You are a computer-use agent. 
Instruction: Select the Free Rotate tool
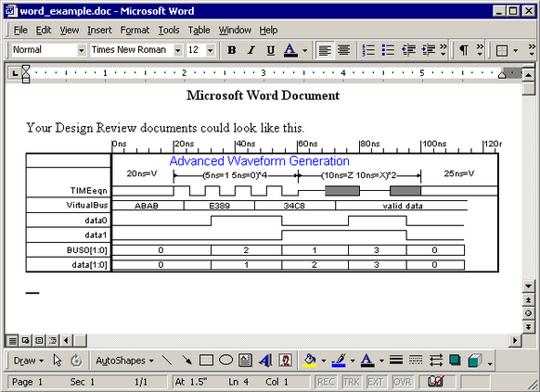click(76, 360)
